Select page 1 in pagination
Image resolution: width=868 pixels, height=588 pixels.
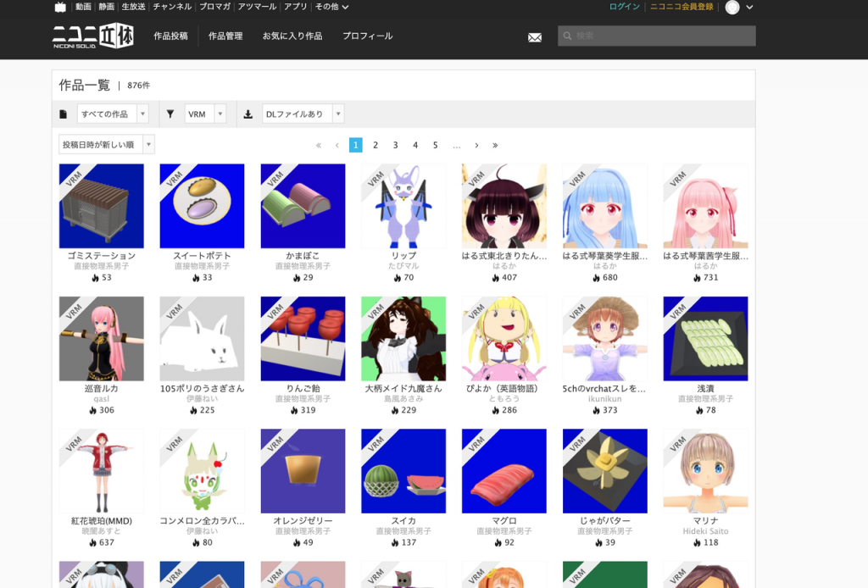click(355, 145)
